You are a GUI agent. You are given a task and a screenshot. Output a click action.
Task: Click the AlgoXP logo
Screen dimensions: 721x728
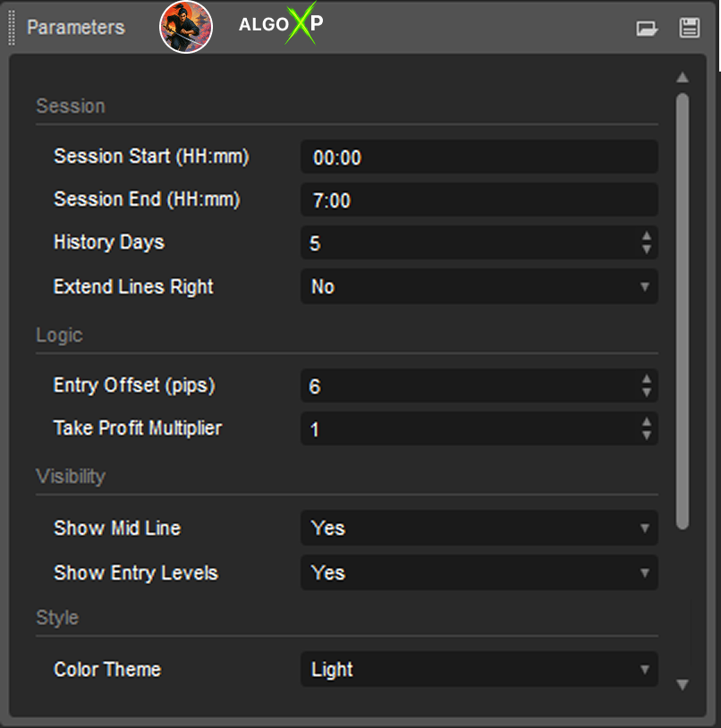pos(281,25)
